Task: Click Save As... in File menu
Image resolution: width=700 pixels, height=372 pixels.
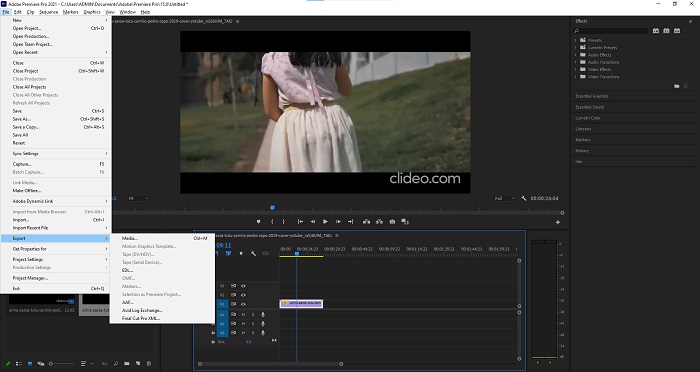Action: pyautogui.click(x=21, y=119)
